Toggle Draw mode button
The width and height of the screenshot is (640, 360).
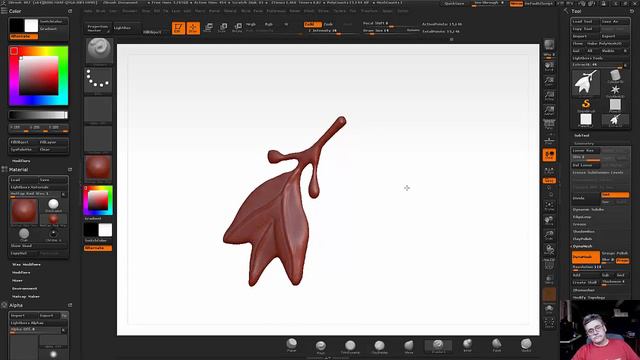[x=193, y=28]
